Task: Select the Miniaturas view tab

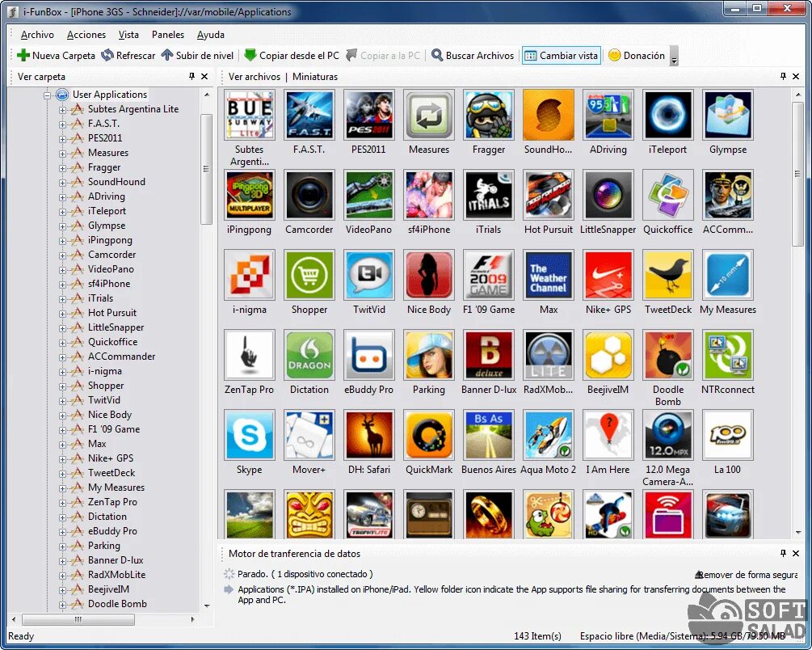Action: click(x=315, y=77)
